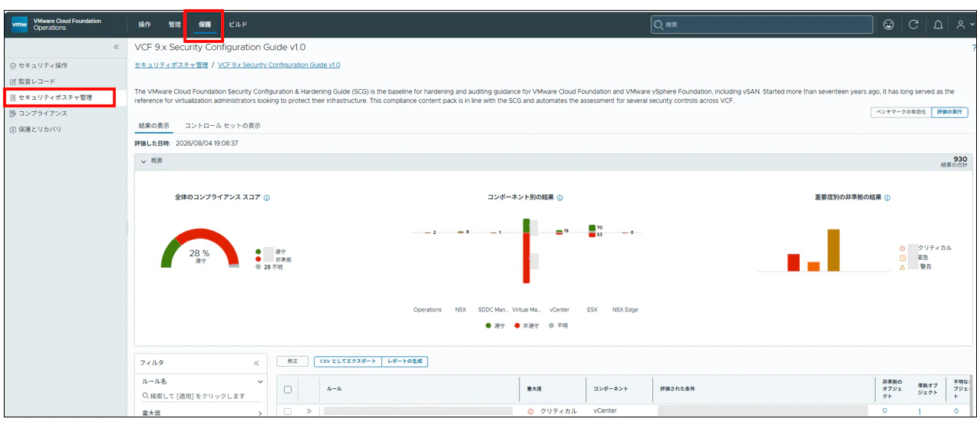Select セキュリティポスチャ管理 in sidebar

[x=59, y=97]
